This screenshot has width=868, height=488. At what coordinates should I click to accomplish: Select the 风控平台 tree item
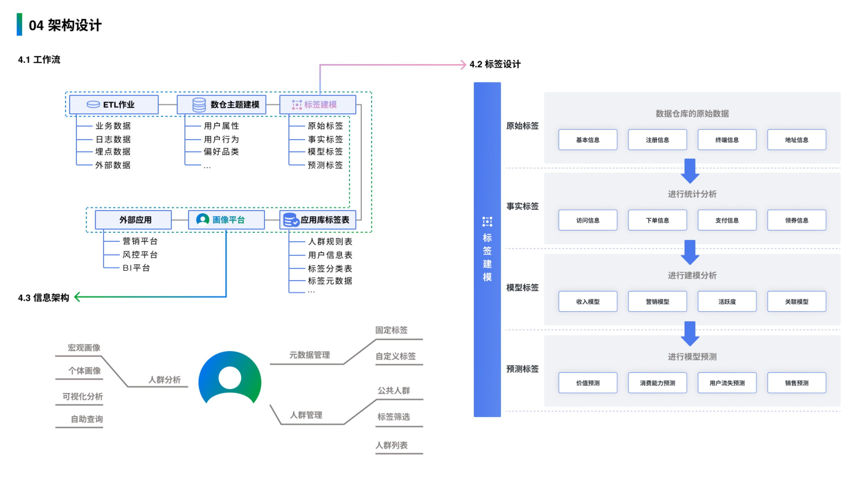(140, 255)
